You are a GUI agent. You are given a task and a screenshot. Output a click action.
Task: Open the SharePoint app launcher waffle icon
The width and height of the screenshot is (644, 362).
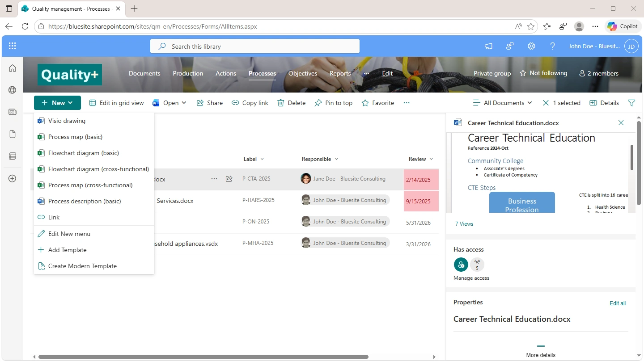[x=13, y=46]
